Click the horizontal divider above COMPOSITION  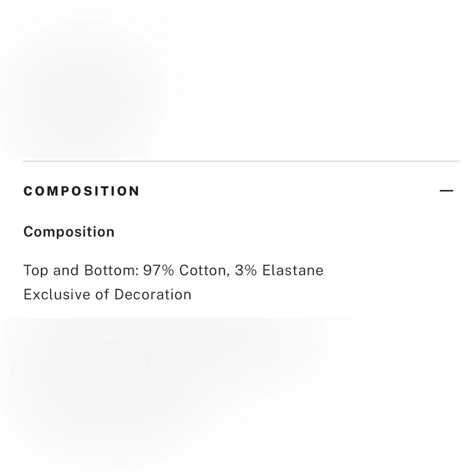click(241, 161)
